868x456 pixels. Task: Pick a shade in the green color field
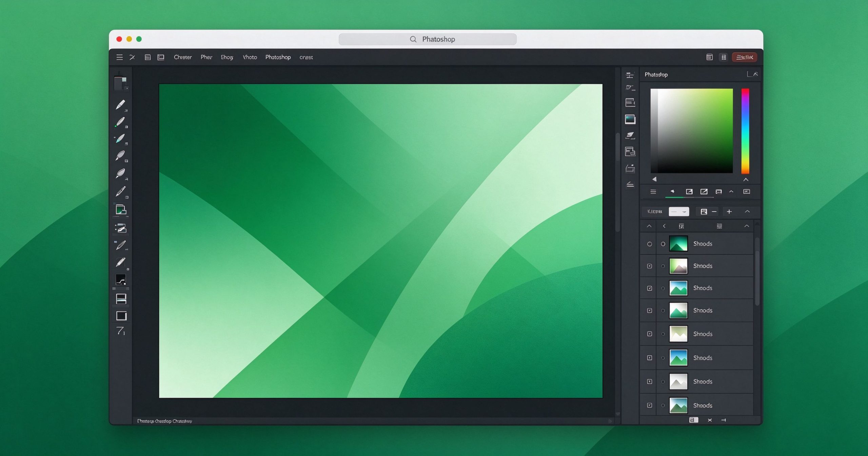[x=691, y=131]
